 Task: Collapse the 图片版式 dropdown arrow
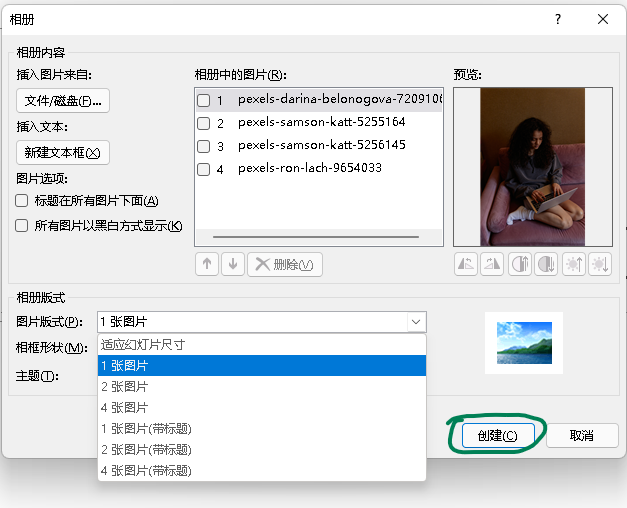tap(416, 322)
